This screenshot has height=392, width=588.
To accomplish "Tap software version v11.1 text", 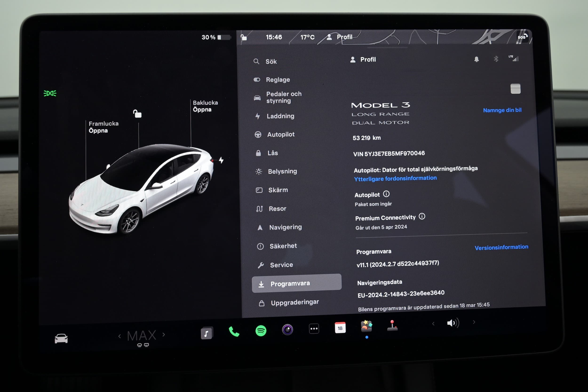I will [398, 264].
